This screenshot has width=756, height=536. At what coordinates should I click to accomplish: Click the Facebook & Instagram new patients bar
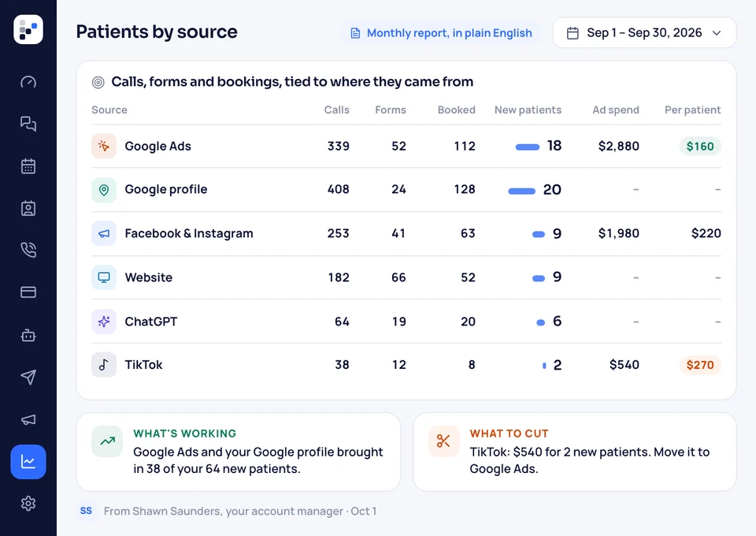coord(539,234)
